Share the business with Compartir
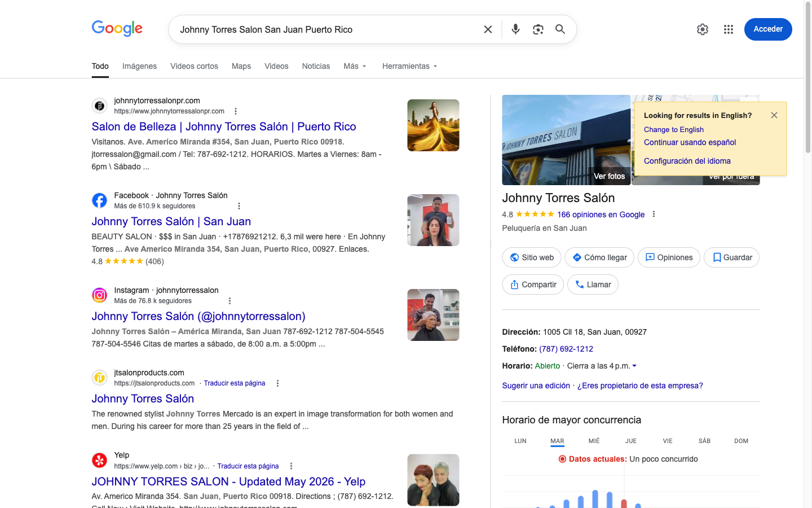The width and height of the screenshot is (812, 508). (533, 284)
